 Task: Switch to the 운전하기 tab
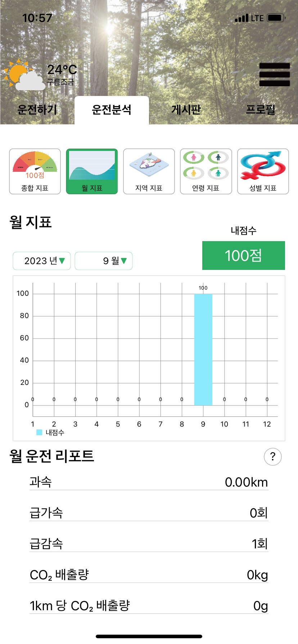coord(37,110)
